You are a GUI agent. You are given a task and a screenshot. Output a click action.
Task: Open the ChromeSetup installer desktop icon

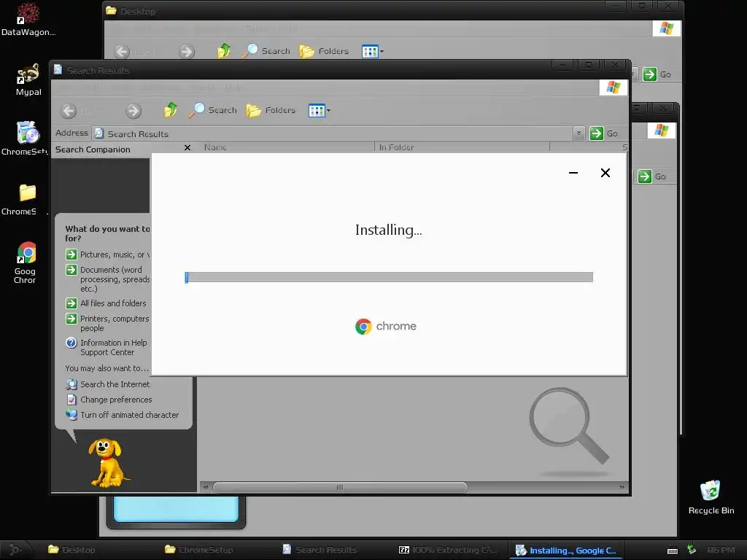pyautogui.click(x=26, y=138)
